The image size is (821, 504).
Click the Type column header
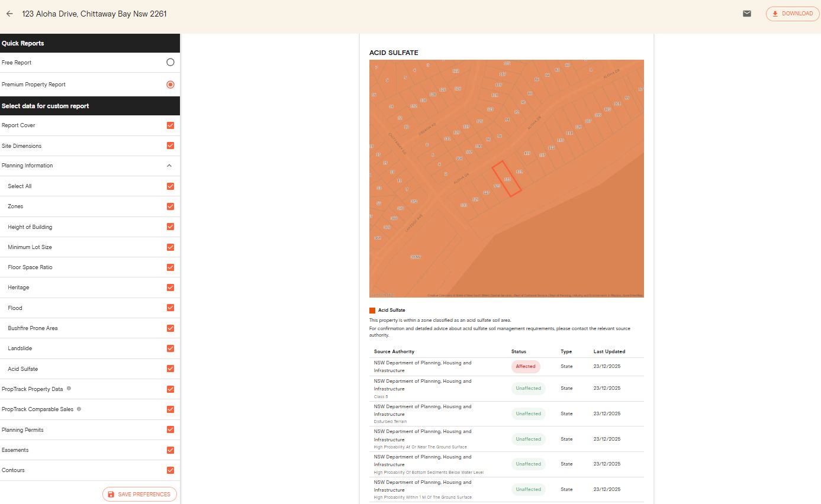pyautogui.click(x=566, y=352)
